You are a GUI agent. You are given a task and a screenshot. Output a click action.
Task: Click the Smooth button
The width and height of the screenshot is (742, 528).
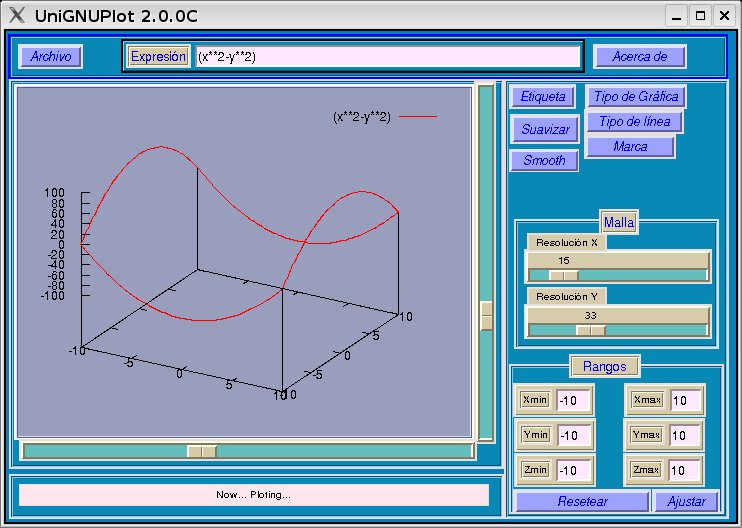[x=544, y=160]
